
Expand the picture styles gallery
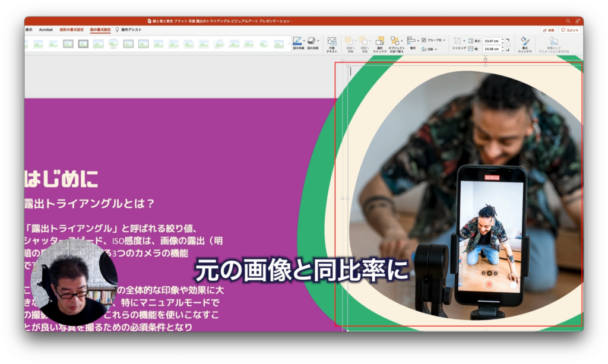(289, 43)
